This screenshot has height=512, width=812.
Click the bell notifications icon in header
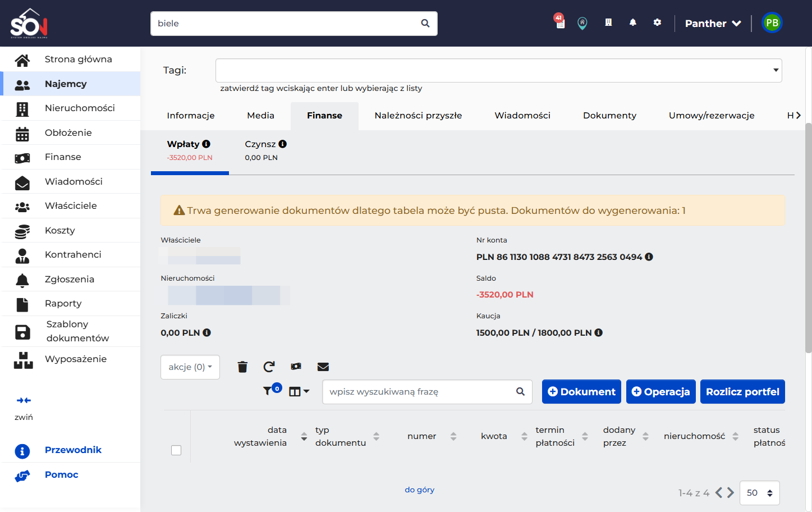click(x=633, y=22)
